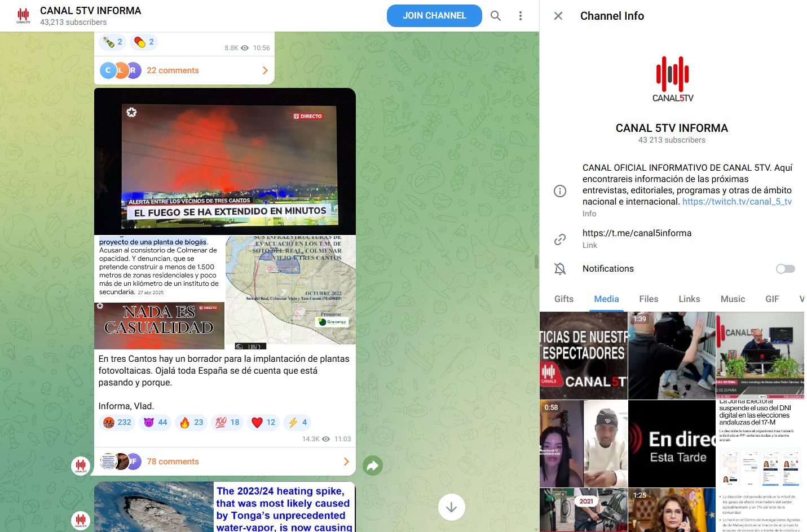Toggle the 232 angry-face reaction

tap(117, 422)
